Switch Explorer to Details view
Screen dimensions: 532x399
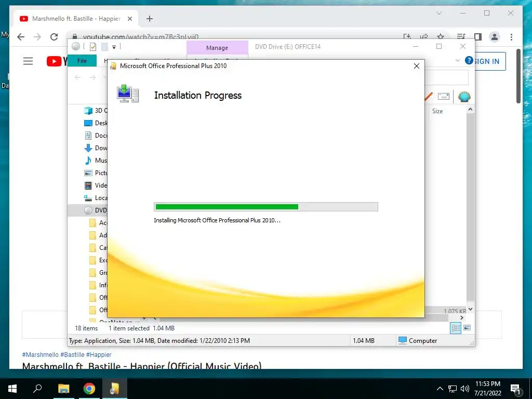(456, 328)
